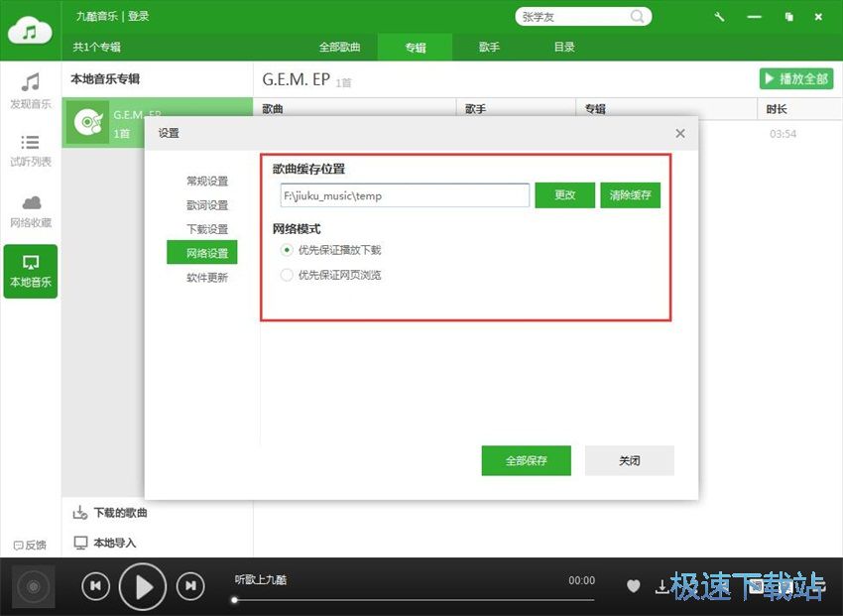Open General Settings (常规设置) section
843x616 pixels.
click(207, 182)
